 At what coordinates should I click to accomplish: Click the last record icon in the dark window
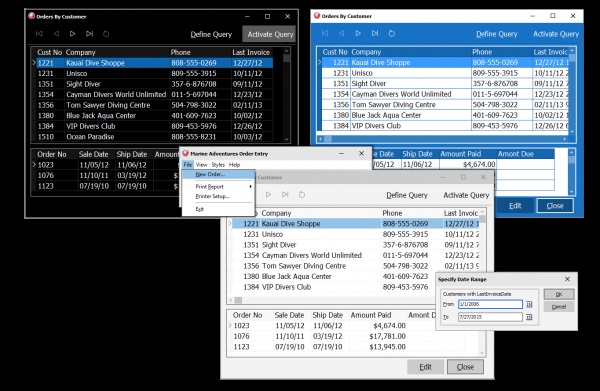click(x=90, y=34)
